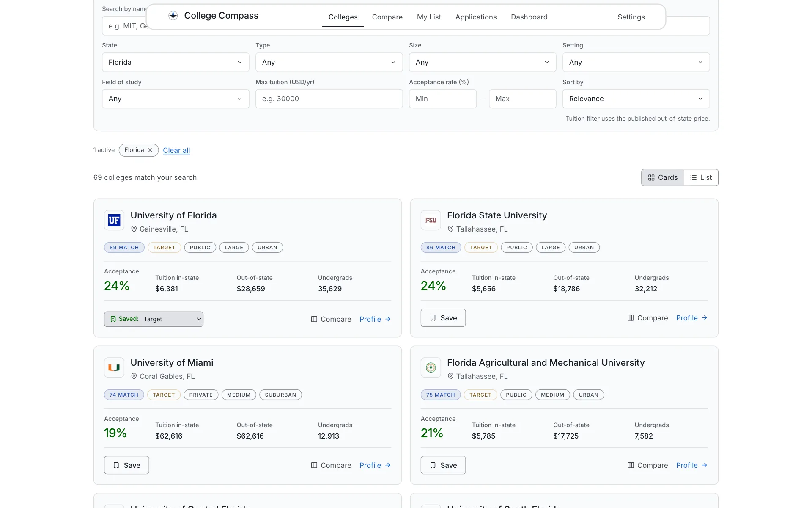Open the State dropdown showing Florida

(176, 62)
